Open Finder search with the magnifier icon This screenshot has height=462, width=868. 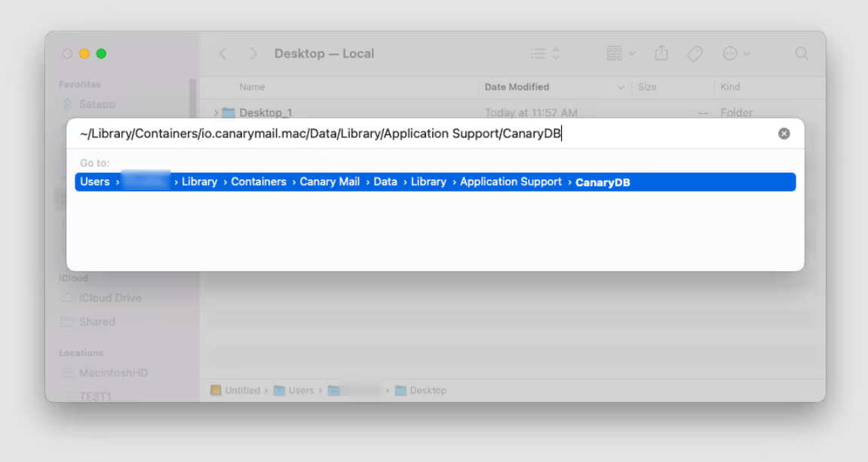pos(801,53)
